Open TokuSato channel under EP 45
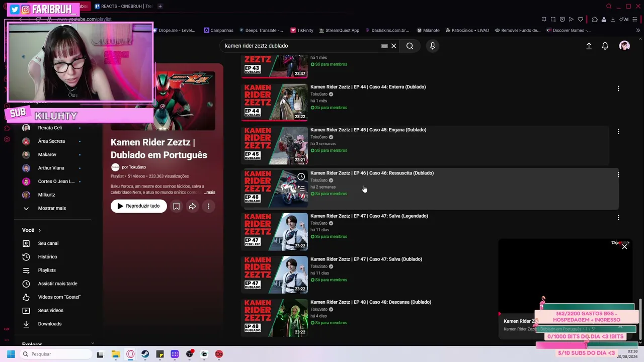The image size is (644, 362). click(319, 137)
